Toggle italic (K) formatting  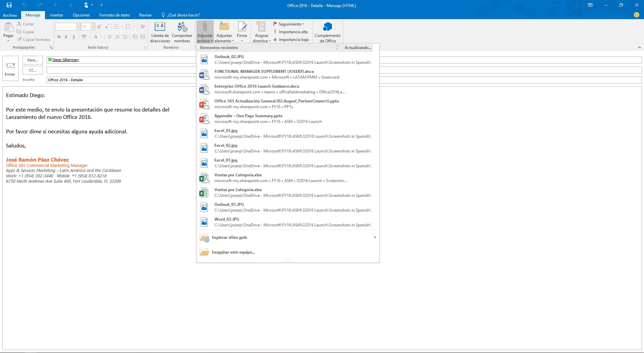[x=66, y=37]
